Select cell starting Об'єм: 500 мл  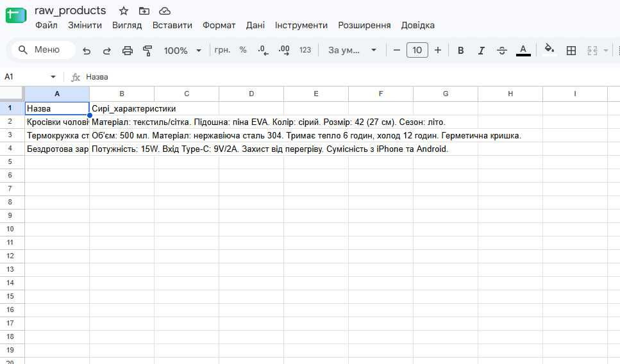(x=122, y=135)
